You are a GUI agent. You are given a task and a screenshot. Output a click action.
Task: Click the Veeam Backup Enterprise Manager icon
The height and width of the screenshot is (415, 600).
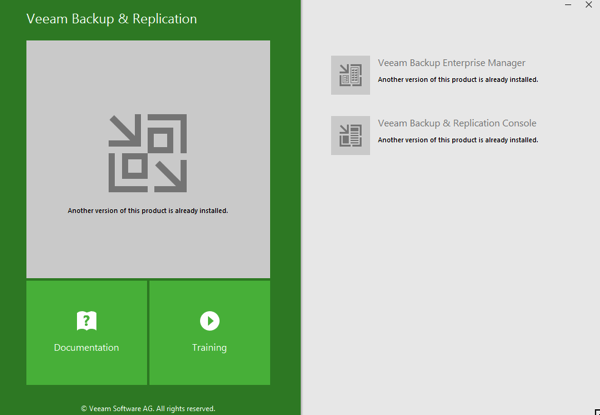coord(351,75)
